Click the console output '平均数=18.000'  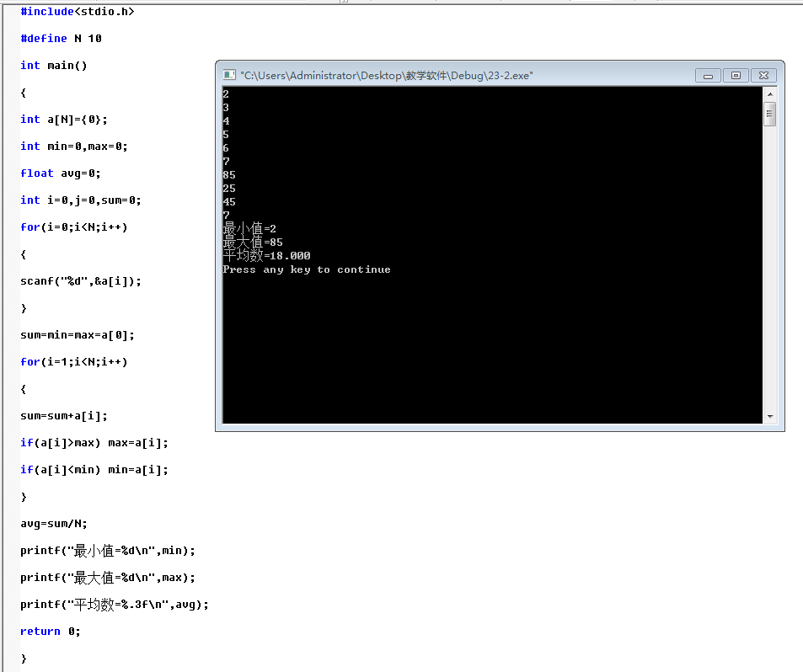tap(266, 255)
